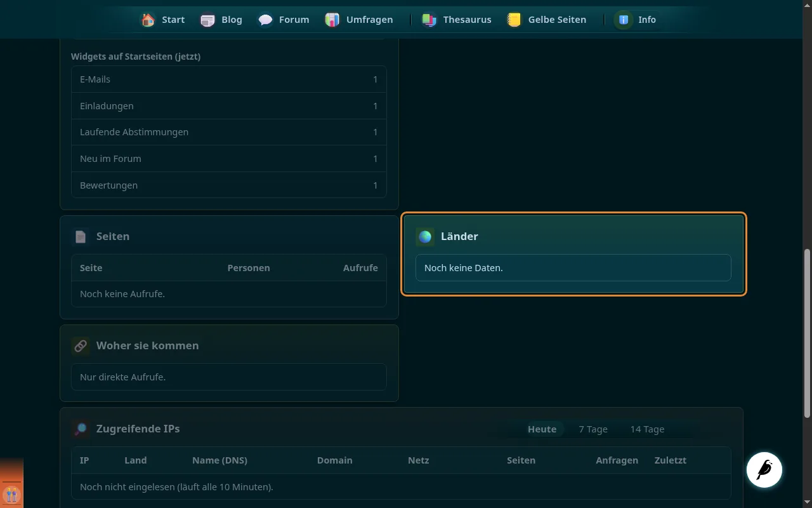
Task: Click the Gelbe Seiten notebook icon
Action: (x=514, y=20)
